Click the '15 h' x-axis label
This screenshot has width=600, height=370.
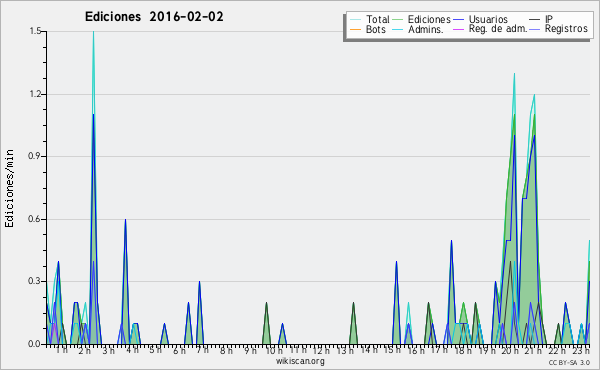(x=392, y=350)
